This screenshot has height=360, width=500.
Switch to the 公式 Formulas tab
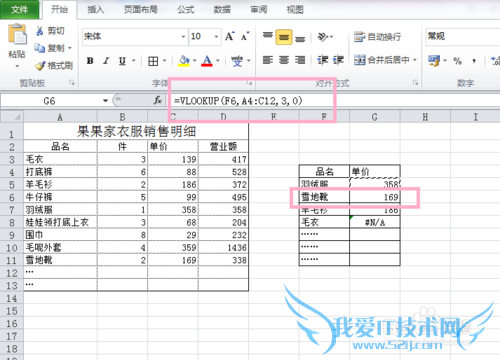(x=186, y=9)
